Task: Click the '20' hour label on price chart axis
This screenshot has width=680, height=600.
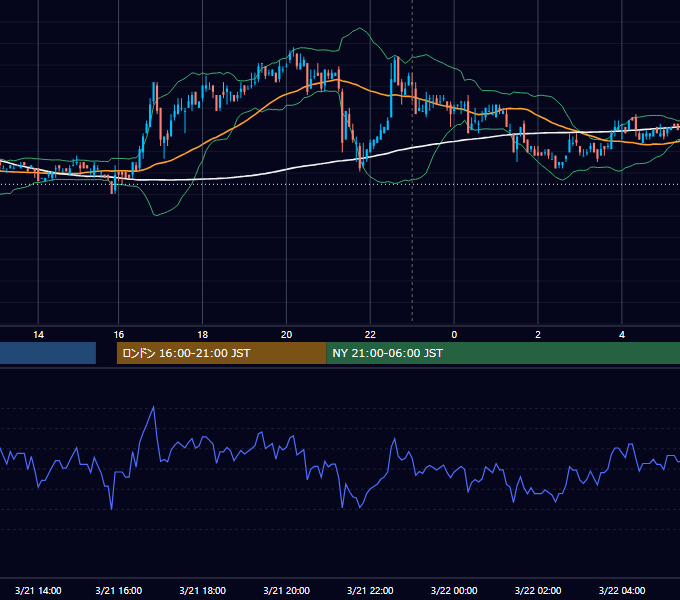Action: coord(286,335)
